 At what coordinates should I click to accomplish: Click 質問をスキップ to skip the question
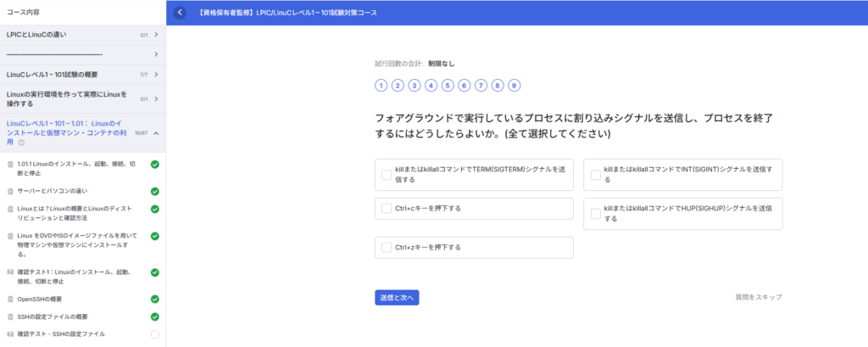pyautogui.click(x=759, y=298)
